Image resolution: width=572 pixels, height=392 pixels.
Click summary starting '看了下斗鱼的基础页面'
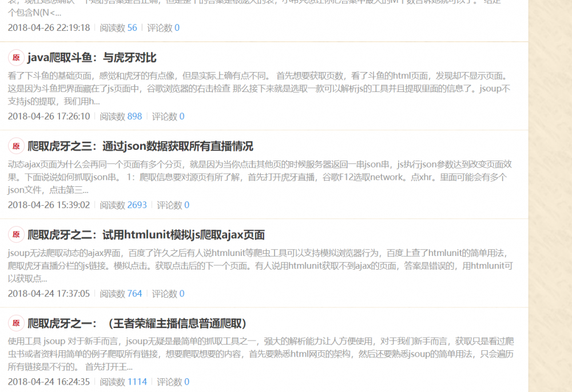(x=259, y=89)
